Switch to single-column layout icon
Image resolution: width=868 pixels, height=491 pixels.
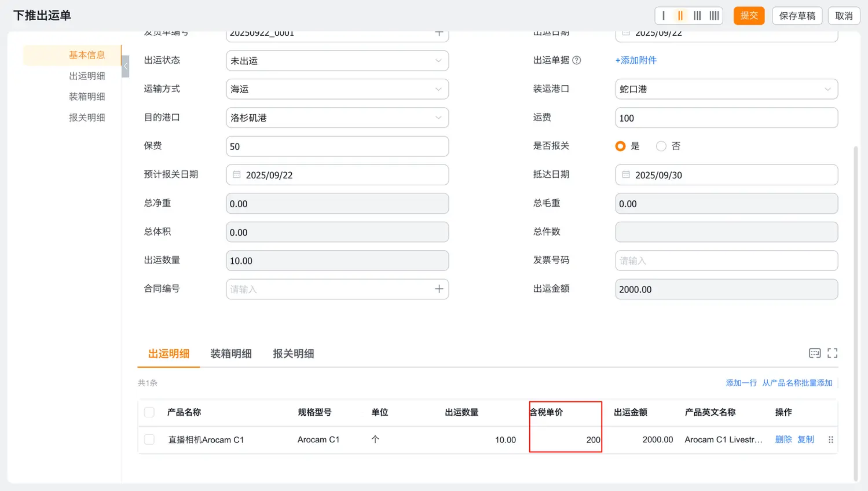coord(663,16)
